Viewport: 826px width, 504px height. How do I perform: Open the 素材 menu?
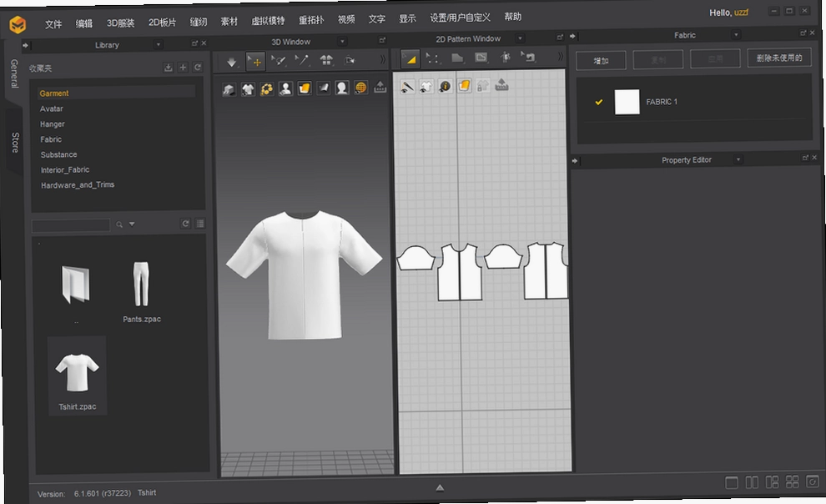pyautogui.click(x=229, y=21)
